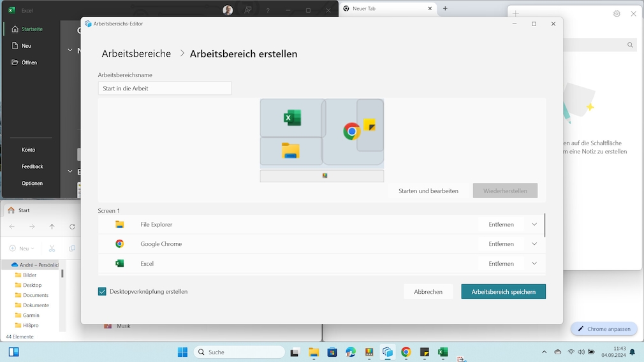Edit the Arbeitsbereichsname text field
Image resolution: width=644 pixels, height=362 pixels.
(x=165, y=88)
